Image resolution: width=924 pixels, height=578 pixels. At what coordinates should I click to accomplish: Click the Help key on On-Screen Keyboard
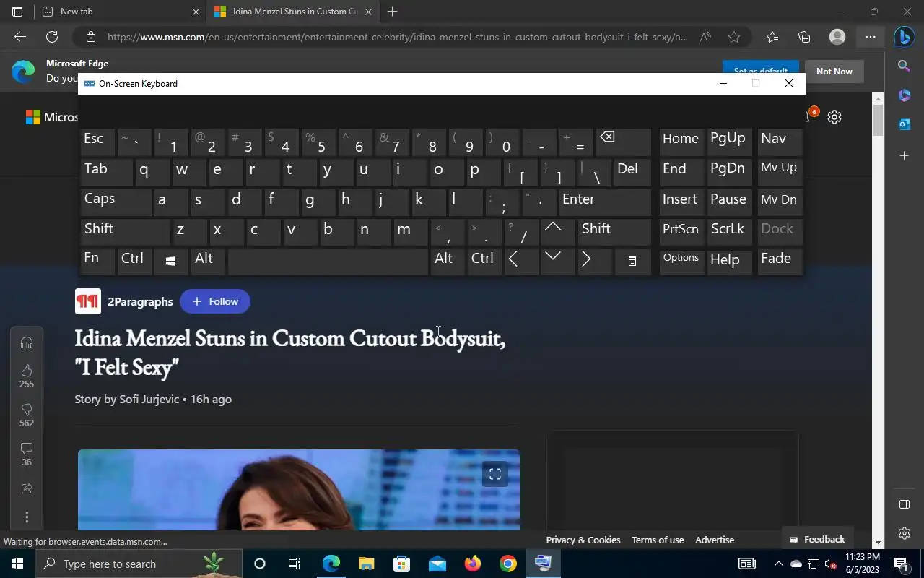[729, 261]
